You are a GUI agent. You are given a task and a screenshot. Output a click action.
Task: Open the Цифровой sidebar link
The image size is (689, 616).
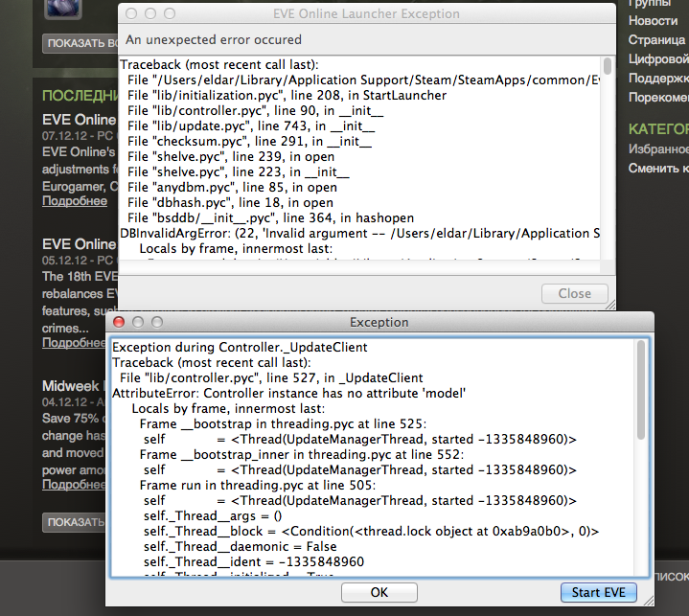coord(657,59)
